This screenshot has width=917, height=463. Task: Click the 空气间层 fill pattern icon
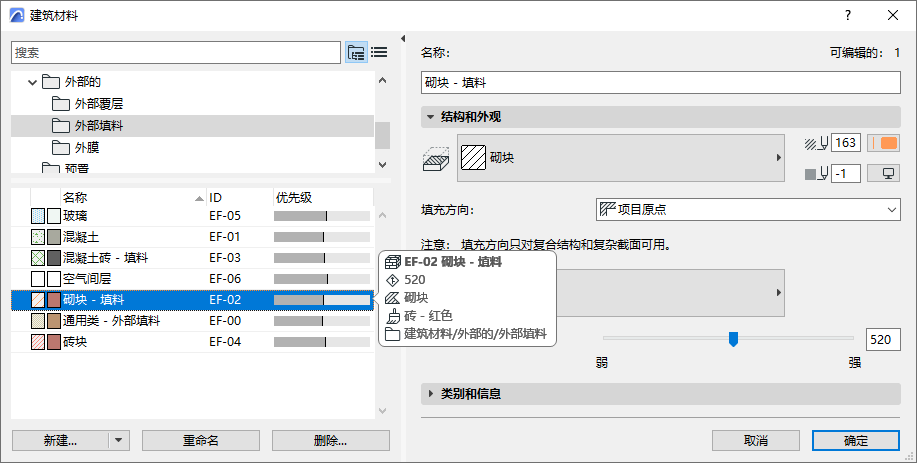38,279
